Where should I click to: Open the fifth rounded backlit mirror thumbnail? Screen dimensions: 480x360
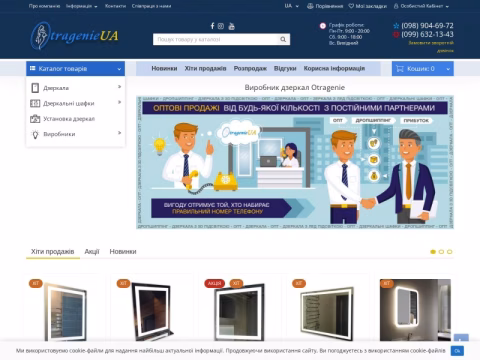[415, 310]
